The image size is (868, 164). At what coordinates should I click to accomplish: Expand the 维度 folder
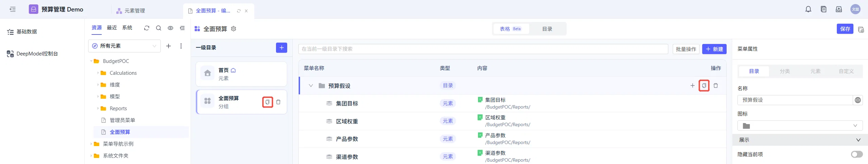click(x=98, y=85)
